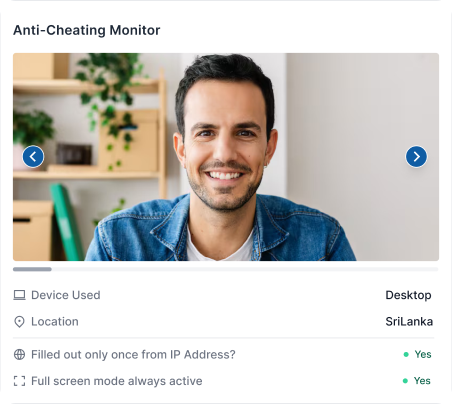Click the Location label text
Screen dimensions: 452x404
(55, 322)
